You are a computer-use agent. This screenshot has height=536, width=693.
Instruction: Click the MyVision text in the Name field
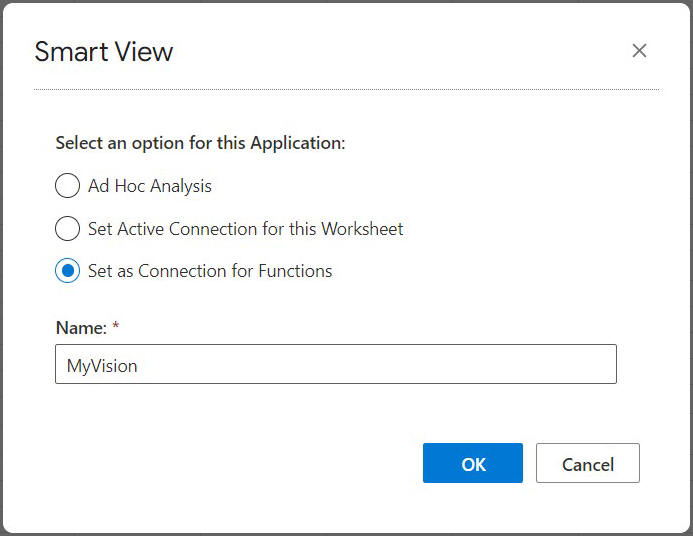pyautogui.click(x=102, y=366)
